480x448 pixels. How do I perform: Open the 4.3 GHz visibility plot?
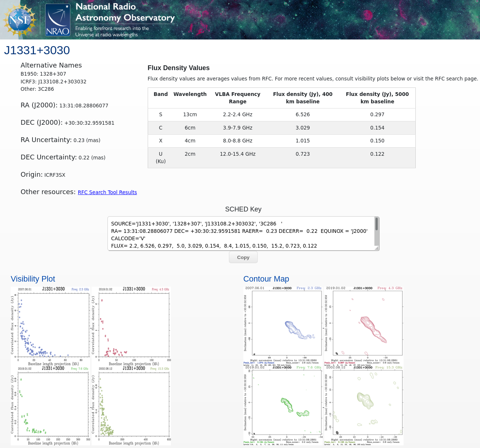(x=131, y=326)
